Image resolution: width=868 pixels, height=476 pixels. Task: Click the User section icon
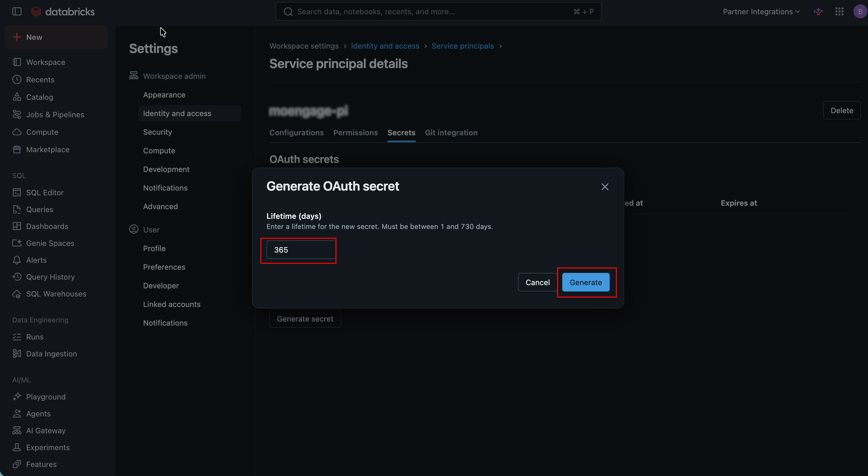pos(134,229)
